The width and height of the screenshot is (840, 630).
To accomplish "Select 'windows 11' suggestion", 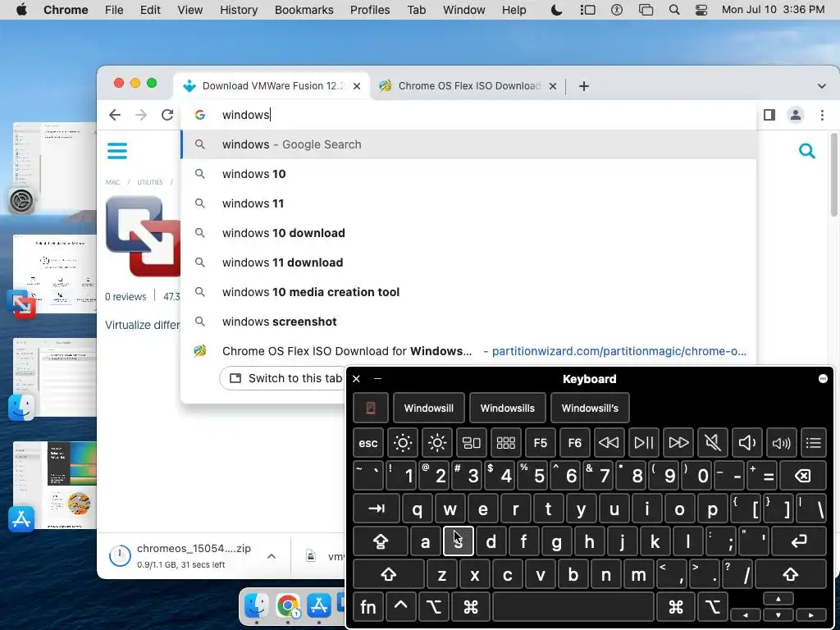I will coord(468,203).
